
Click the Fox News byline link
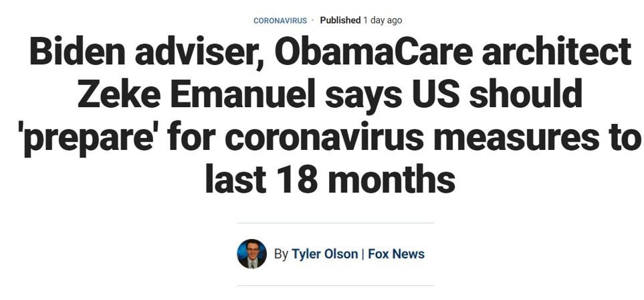(x=396, y=254)
